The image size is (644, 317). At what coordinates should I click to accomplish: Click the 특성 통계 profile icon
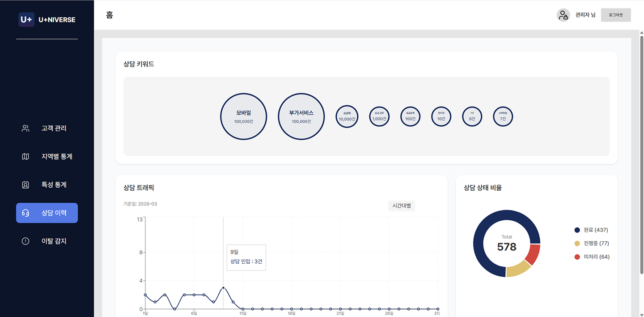25,185
